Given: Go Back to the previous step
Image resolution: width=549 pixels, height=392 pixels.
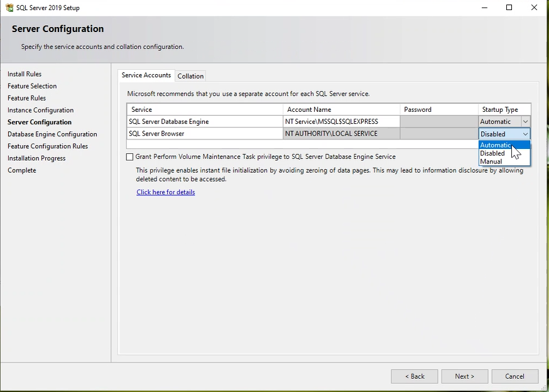Looking at the screenshot, I should [x=415, y=376].
